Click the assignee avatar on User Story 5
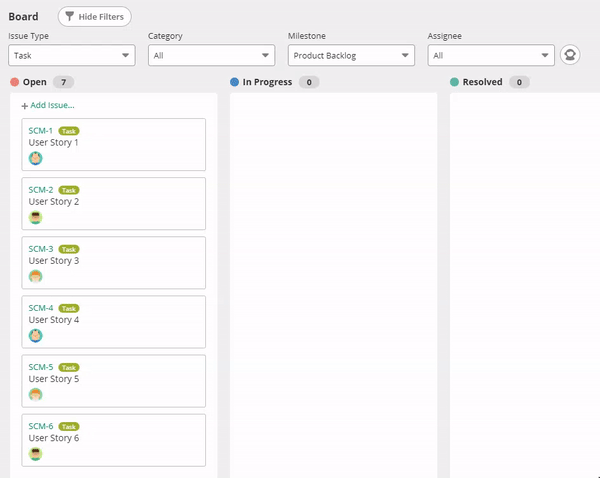This screenshot has height=478, width=600. 36,395
